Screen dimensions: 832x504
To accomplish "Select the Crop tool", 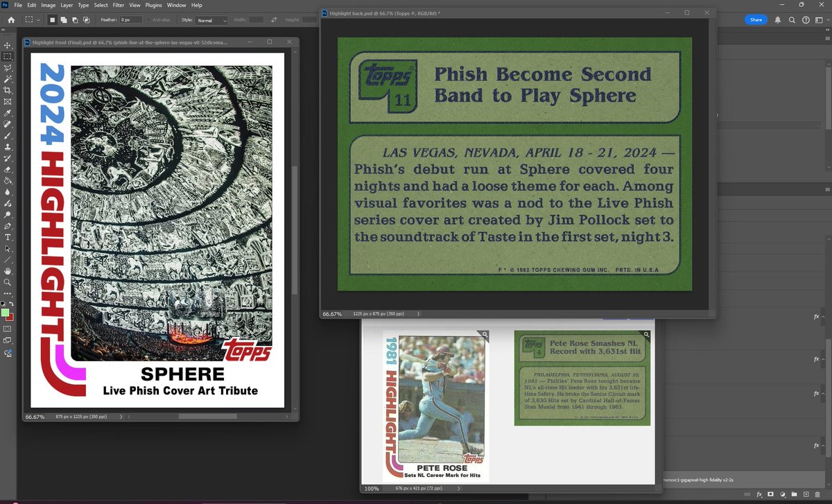I will 8,90.
